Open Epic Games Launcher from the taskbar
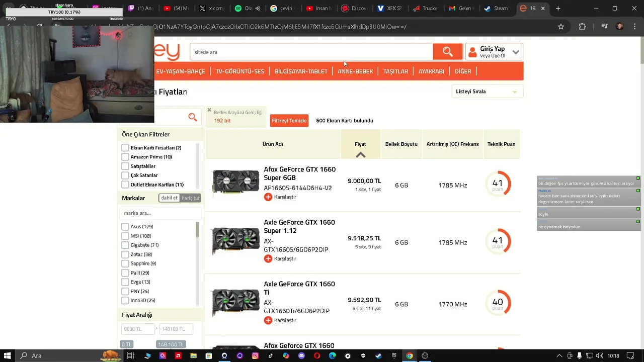 (394, 355)
